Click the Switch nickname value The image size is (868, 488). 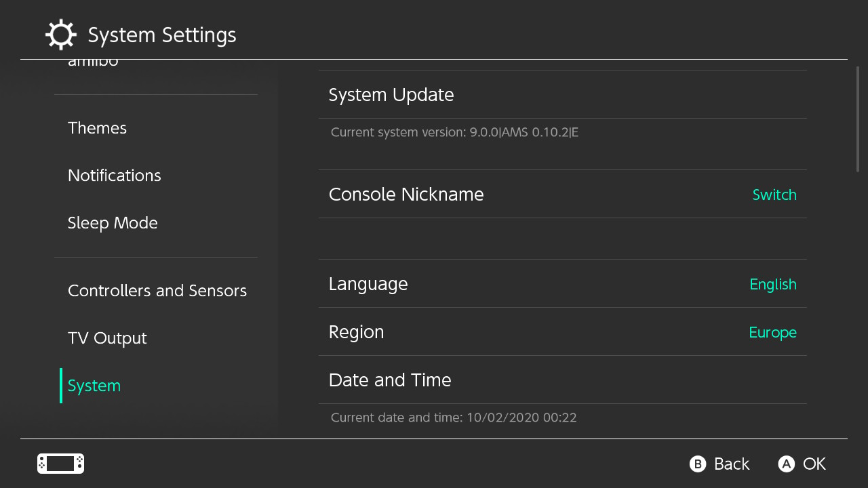coord(774,195)
